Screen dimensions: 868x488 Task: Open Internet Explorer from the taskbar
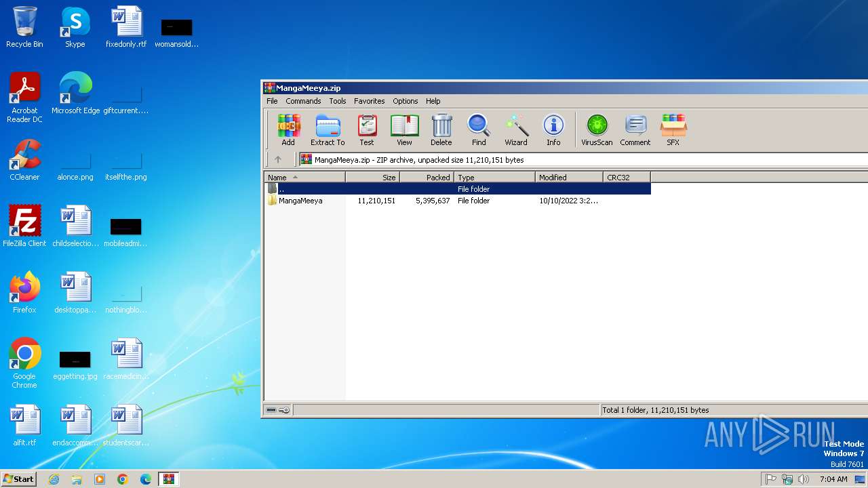click(54, 479)
